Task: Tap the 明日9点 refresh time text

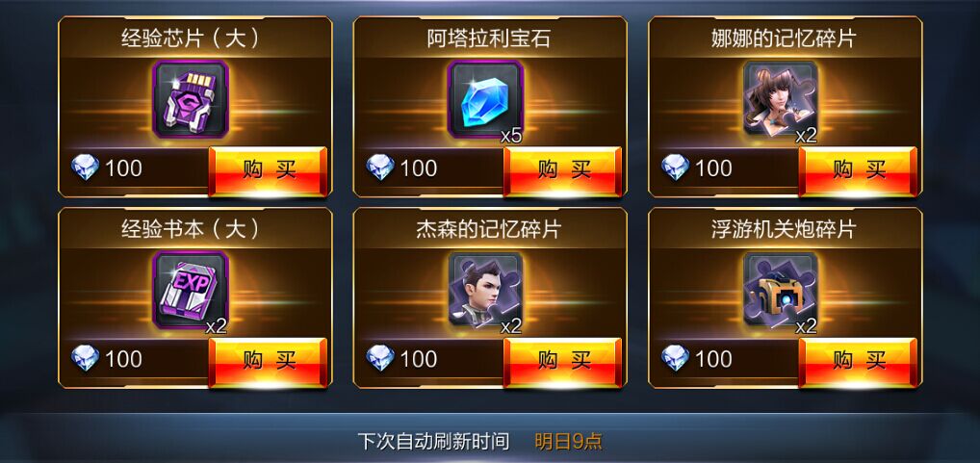Action: (568, 442)
